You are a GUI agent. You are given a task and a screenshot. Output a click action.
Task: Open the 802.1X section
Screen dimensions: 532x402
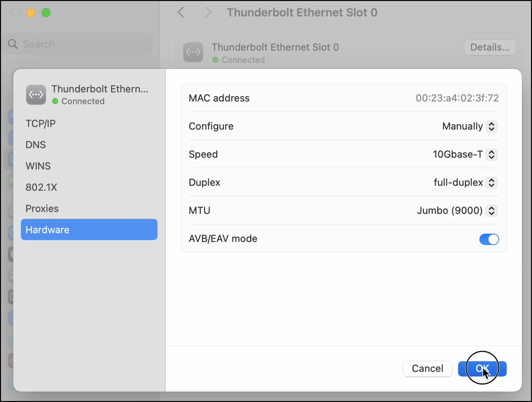click(41, 187)
